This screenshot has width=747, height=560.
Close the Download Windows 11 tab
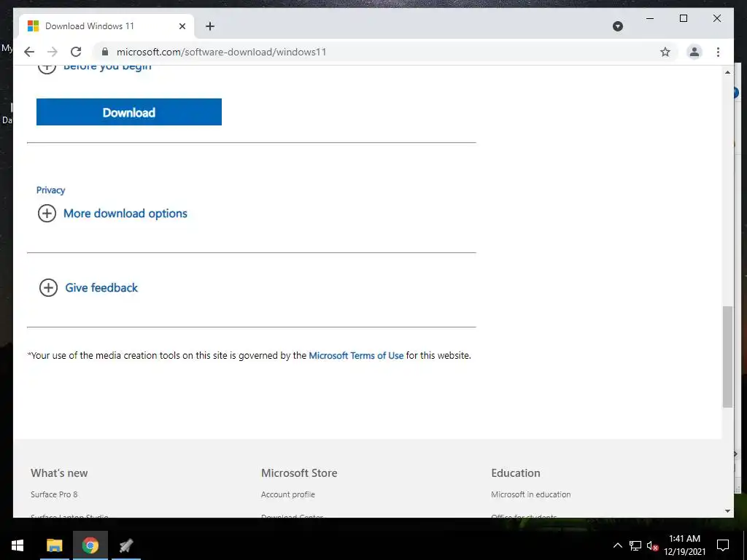[182, 26]
